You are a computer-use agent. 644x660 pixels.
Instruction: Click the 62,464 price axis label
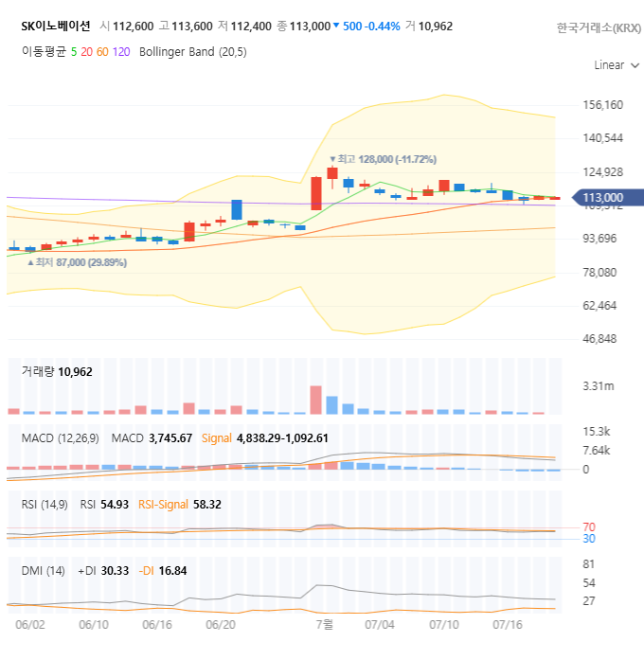pos(599,306)
